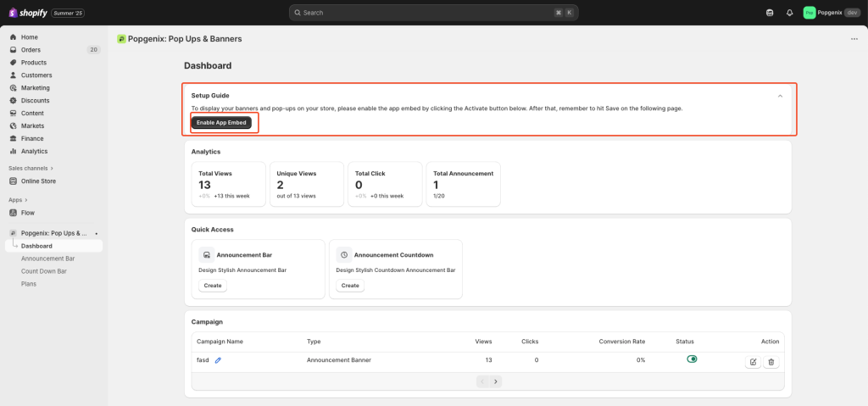Image resolution: width=868 pixels, height=406 pixels.
Task: Open the notifications bell
Action: pyautogui.click(x=789, y=13)
